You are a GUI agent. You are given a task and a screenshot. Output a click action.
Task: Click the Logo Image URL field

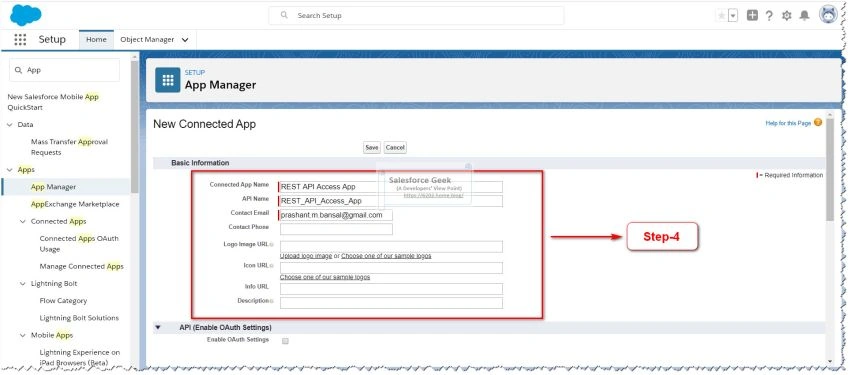391,247
